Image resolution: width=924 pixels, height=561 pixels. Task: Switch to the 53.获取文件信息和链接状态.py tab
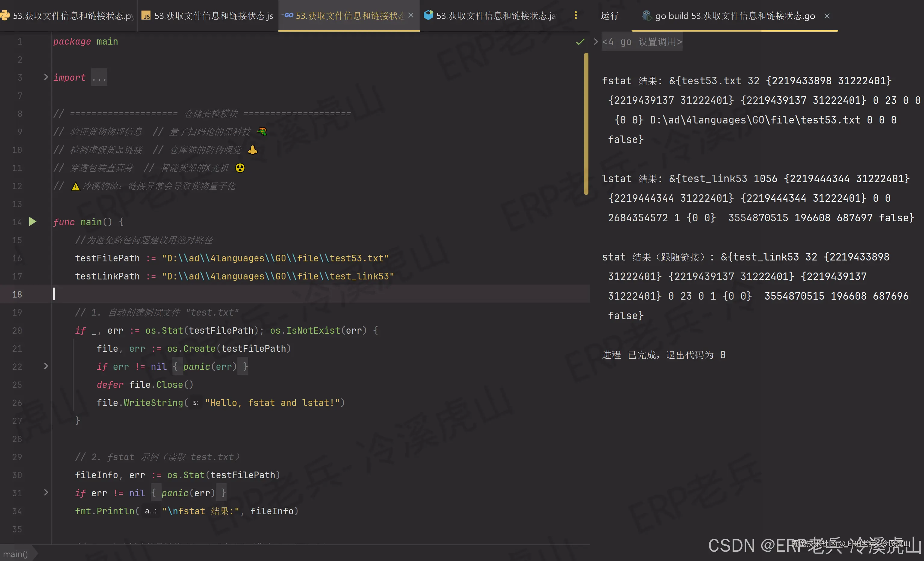pyautogui.click(x=73, y=16)
